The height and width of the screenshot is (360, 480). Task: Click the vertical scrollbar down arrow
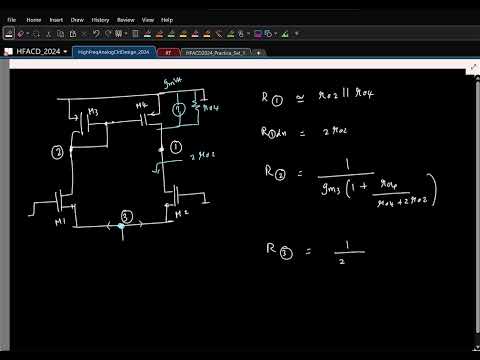[x=477, y=348]
